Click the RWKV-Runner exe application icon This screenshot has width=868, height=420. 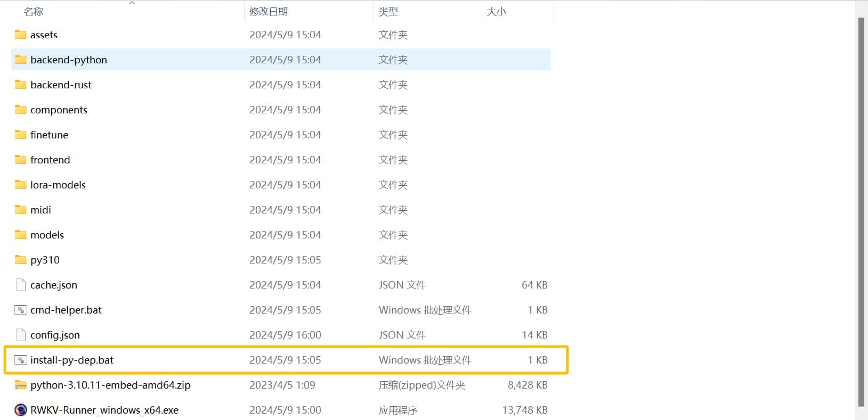coord(21,410)
